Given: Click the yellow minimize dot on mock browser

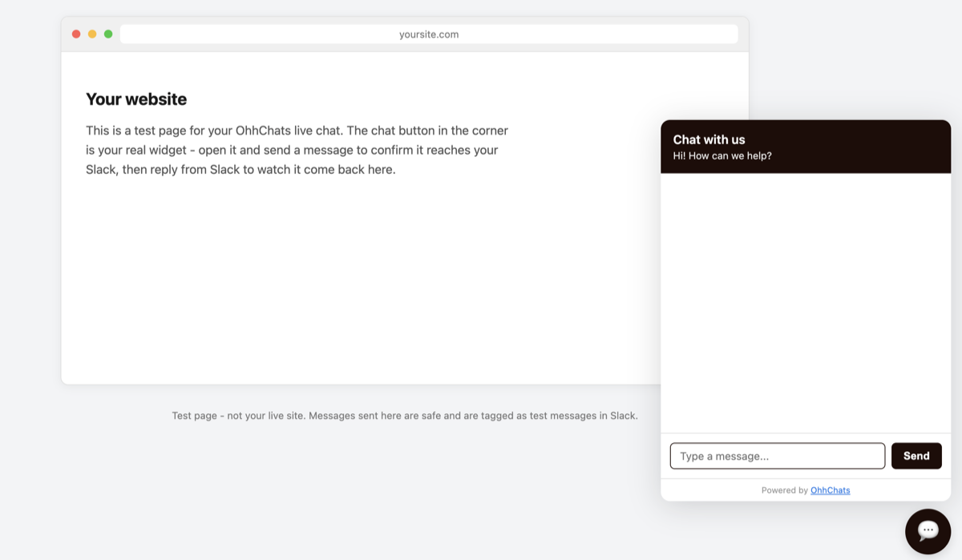Looking at the screenshot, I should coord(92,34).
